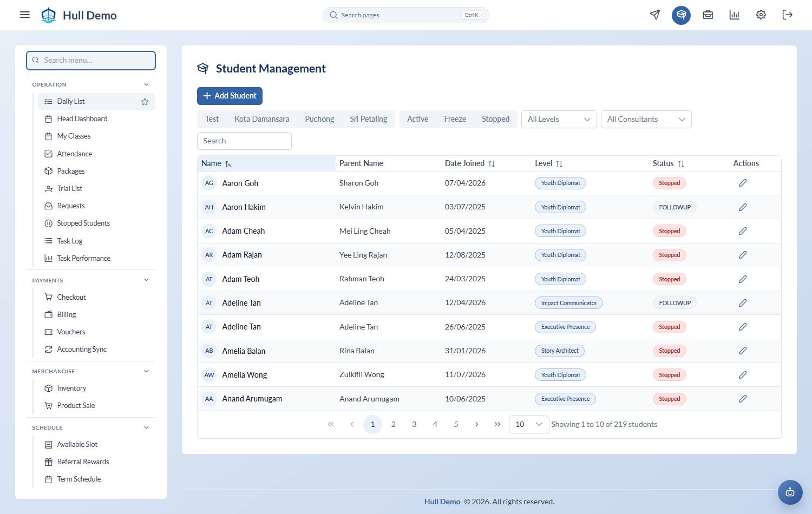
Task: Star the Daily List menu item
Action: pyautogui.click(x=145, y=102)
